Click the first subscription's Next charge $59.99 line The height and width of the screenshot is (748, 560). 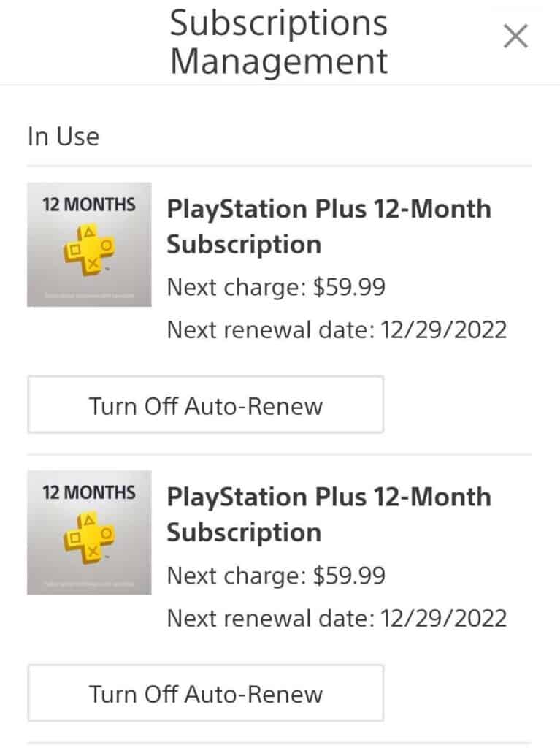coord(276,287)
